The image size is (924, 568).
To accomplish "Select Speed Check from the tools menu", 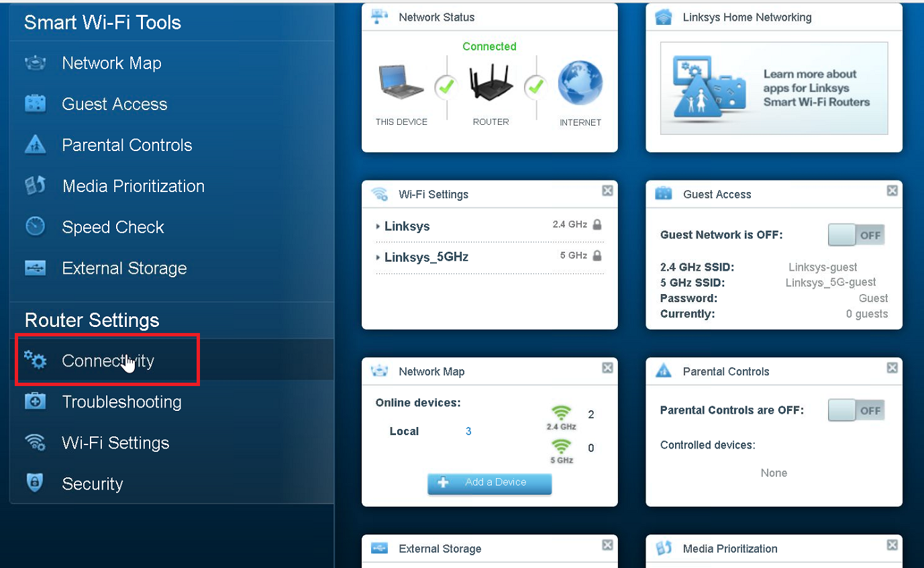I will pos(113,228).
